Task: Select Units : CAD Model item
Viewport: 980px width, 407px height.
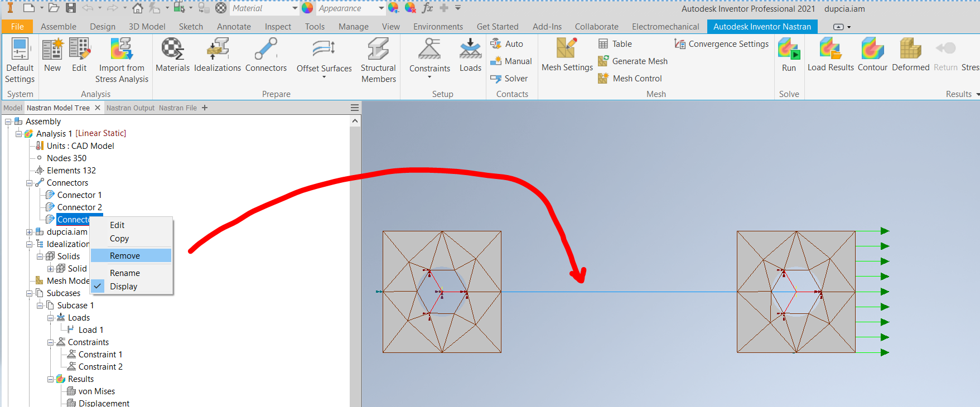Action: pos(80,146)
